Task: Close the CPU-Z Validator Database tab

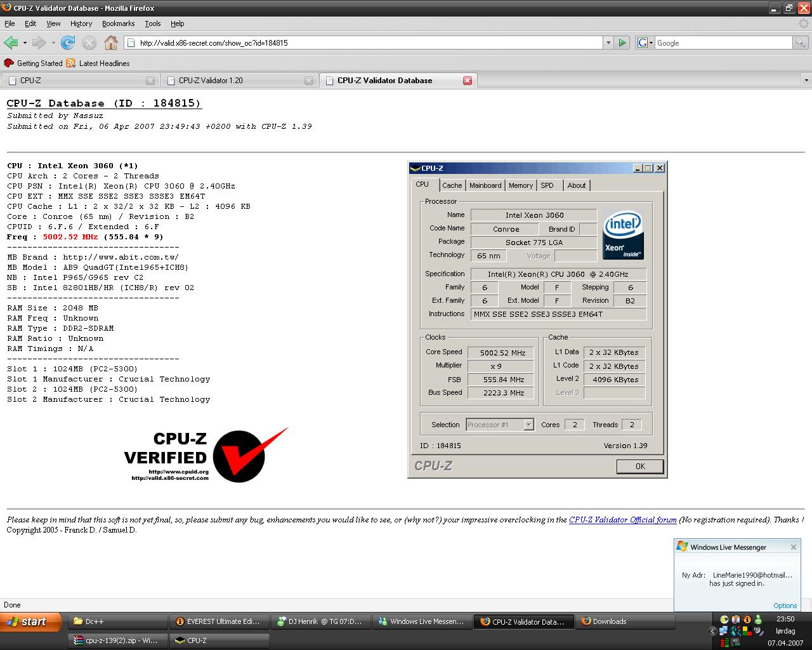Action: click(468, 81)
